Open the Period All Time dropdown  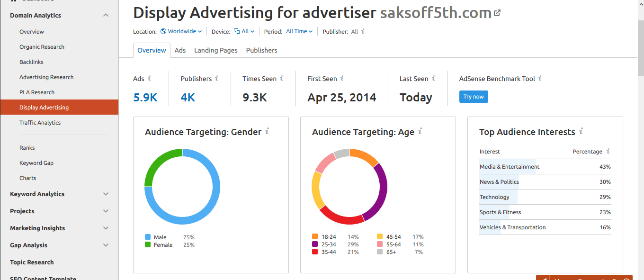pyautogui.click(x=299, y=30)
